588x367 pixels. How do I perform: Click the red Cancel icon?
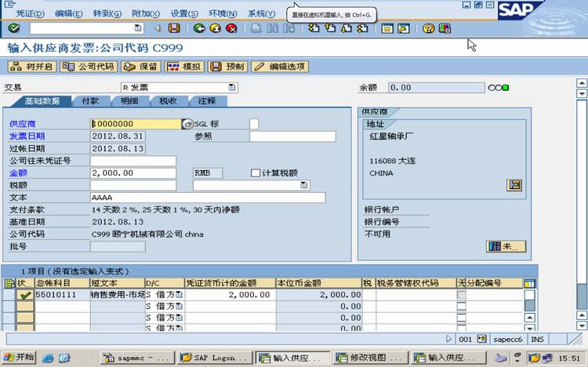point(231,28)
